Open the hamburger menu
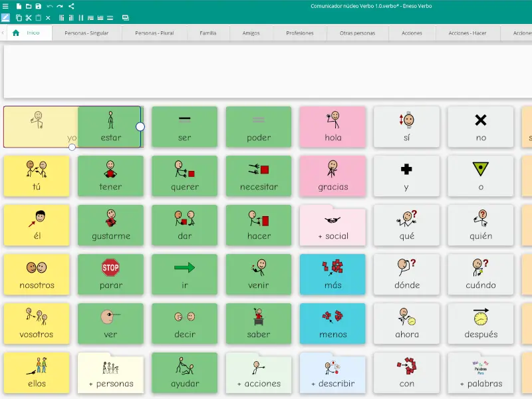 pos(6,6)
